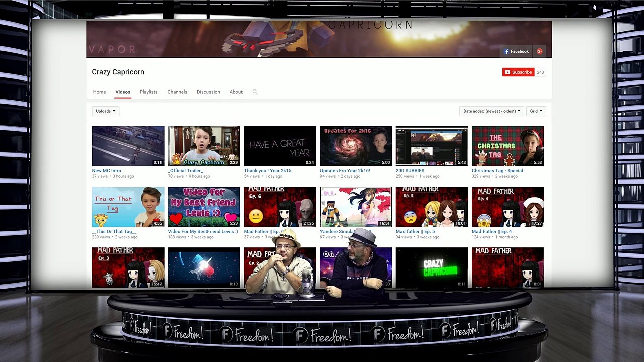644x362 pixels.
Task: Select the Videos tab
Action: click(x=123, y=92)
